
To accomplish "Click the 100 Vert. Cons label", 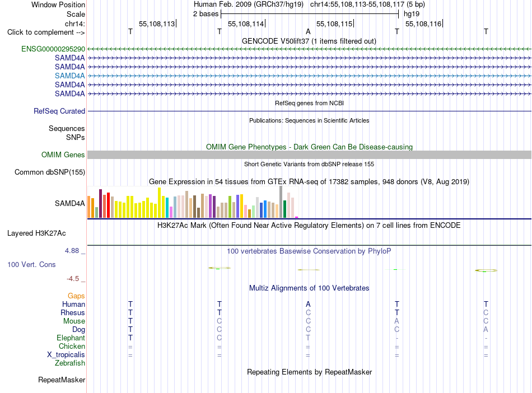I will 31,264.
